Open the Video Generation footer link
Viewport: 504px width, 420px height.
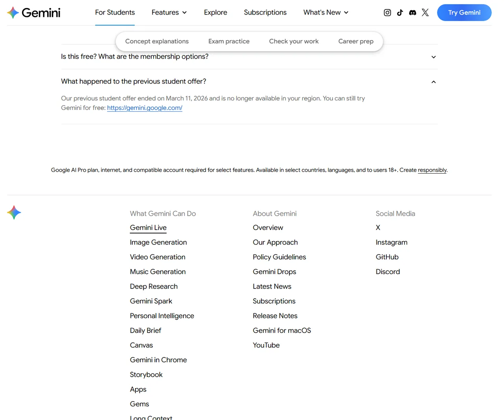pyautogui.click(x=157, y=257)
